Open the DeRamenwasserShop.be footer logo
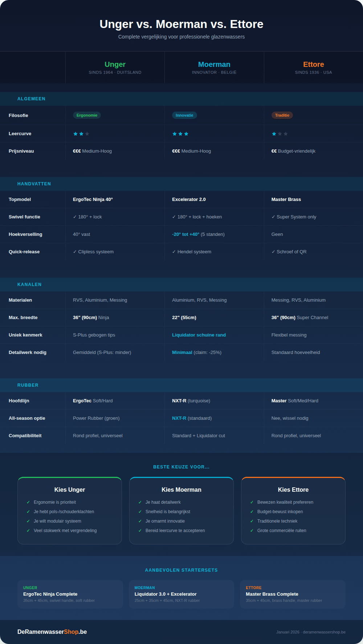The height and width of the screenshot is (644, 363). (x=52, y=632)
